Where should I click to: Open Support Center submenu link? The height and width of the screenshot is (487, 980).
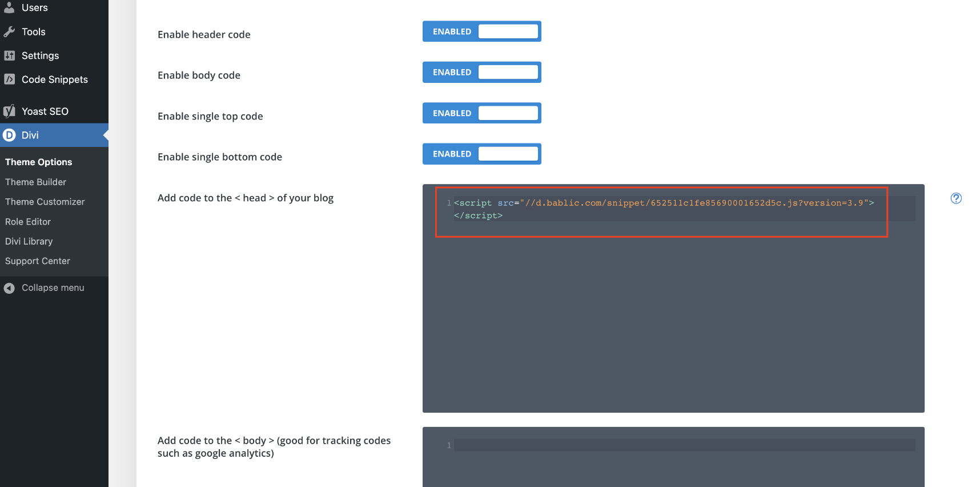coord(38,261)
